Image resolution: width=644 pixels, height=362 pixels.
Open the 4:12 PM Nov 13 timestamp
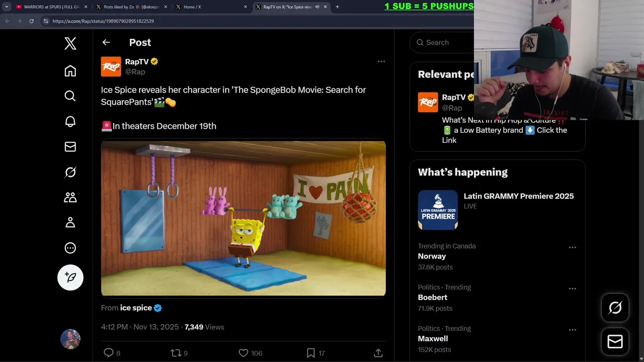tap(140, 327)
